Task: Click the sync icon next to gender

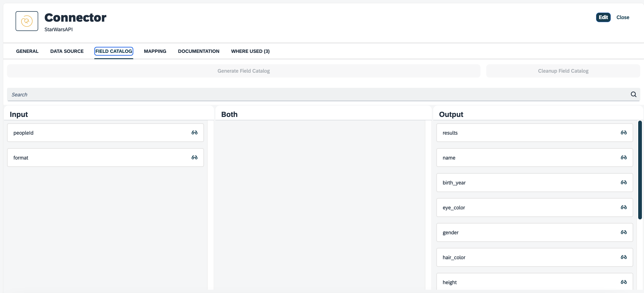Action: click(x=624, y=232)
